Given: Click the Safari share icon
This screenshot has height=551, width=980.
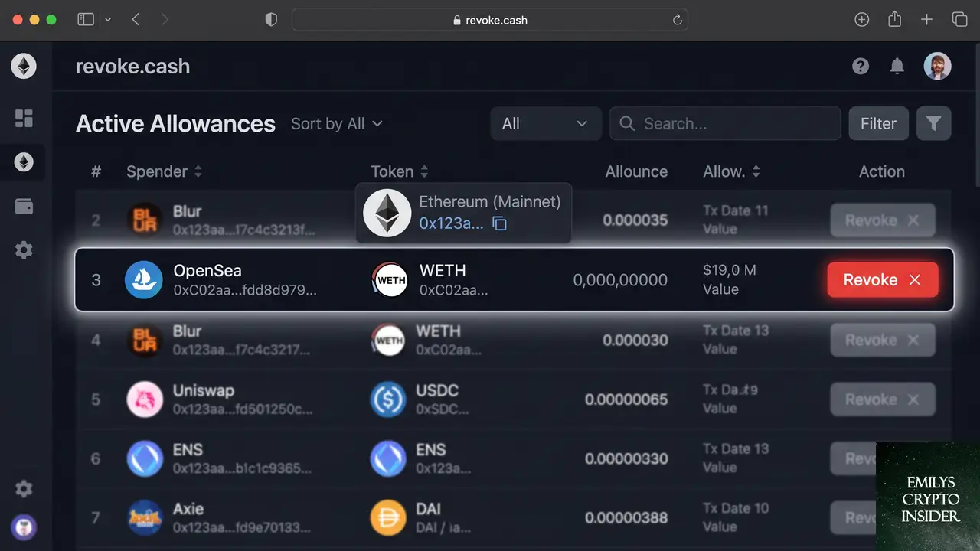Looking at the screenshot, I should (894, 20).
